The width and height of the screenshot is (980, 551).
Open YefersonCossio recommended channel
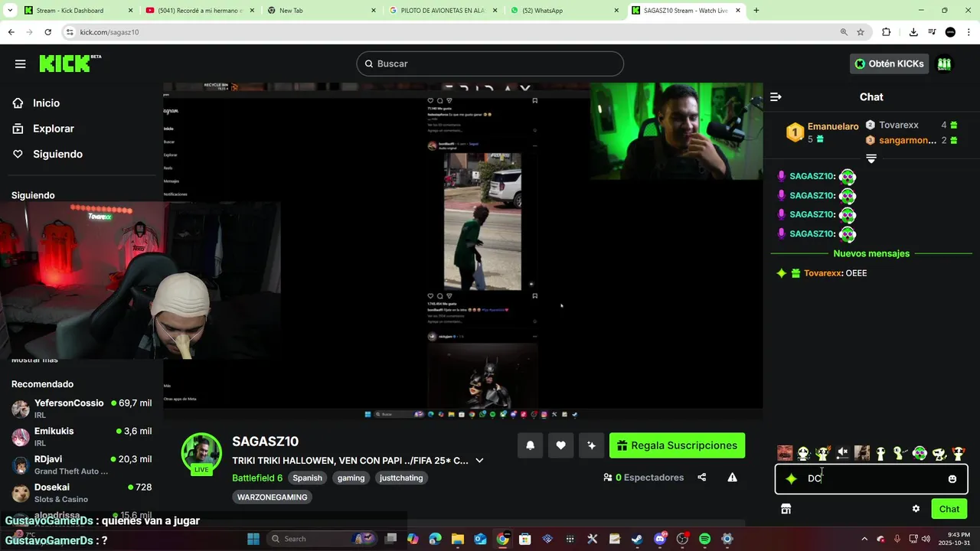point(81,409)
